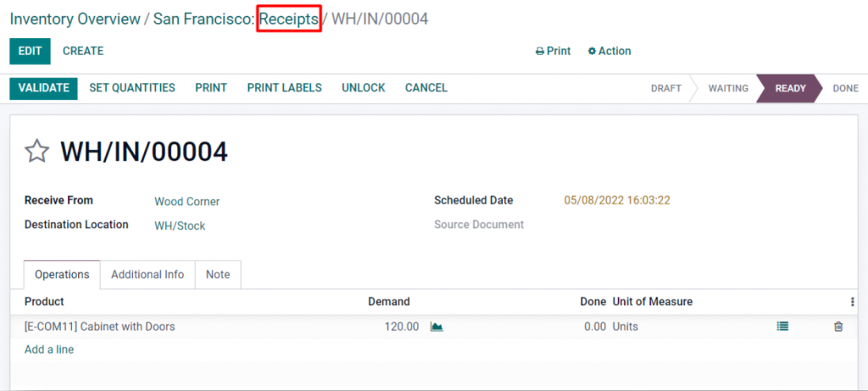Click the scheduled date 05/08/2022 16:03:22
This screenshot has height=391, width=868.
pyautogui.click(x=617, y=200)
